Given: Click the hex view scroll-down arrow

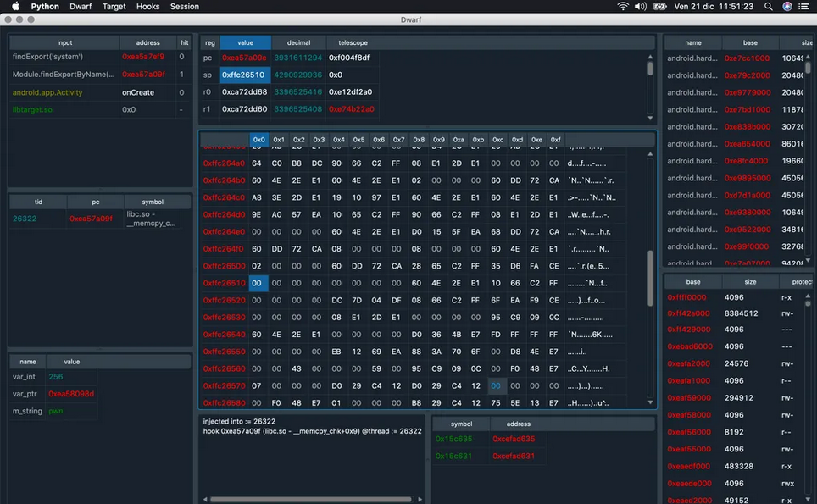Looking at the screenshot, I should pyautogui.click(x=650, y=402).
